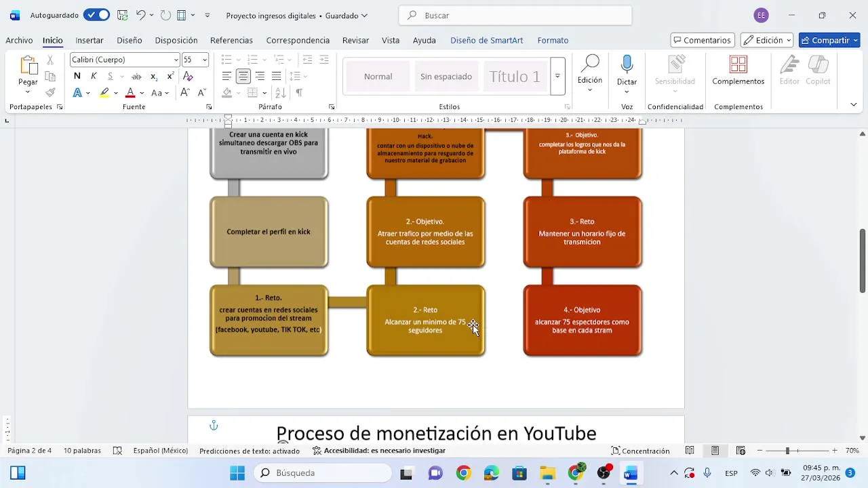Expand the Estilos gallery arrow
This screenshot has width=868, height=488.
(x=557, y=77)
